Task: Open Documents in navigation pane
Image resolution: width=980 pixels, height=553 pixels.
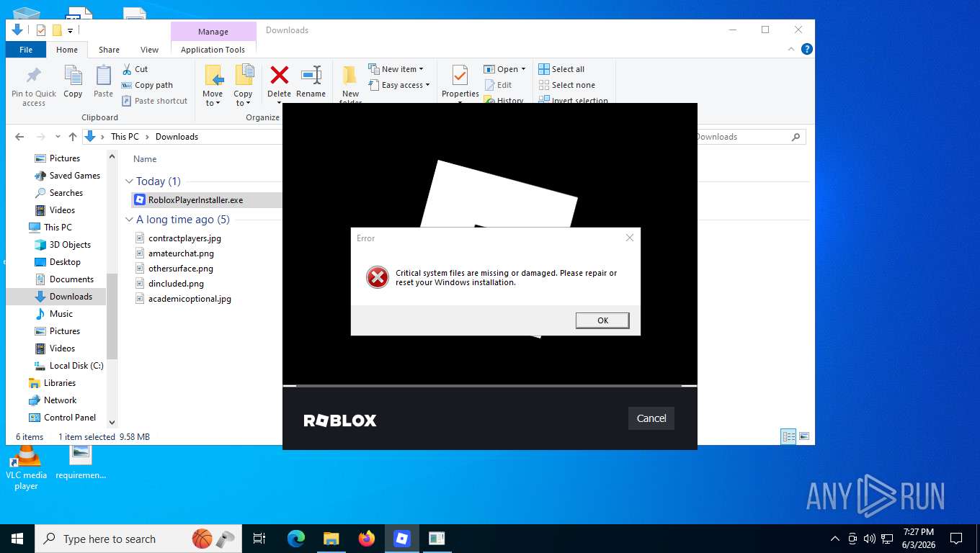Action: tap(71, 279)
